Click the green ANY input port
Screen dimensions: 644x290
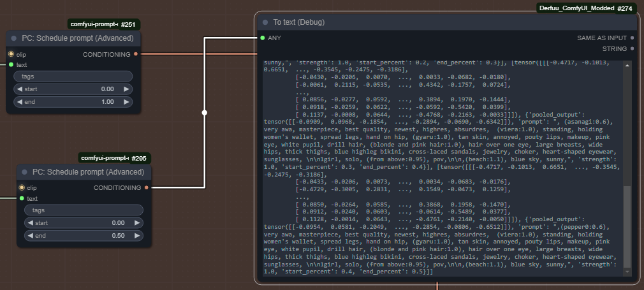[x=262, y=38]
